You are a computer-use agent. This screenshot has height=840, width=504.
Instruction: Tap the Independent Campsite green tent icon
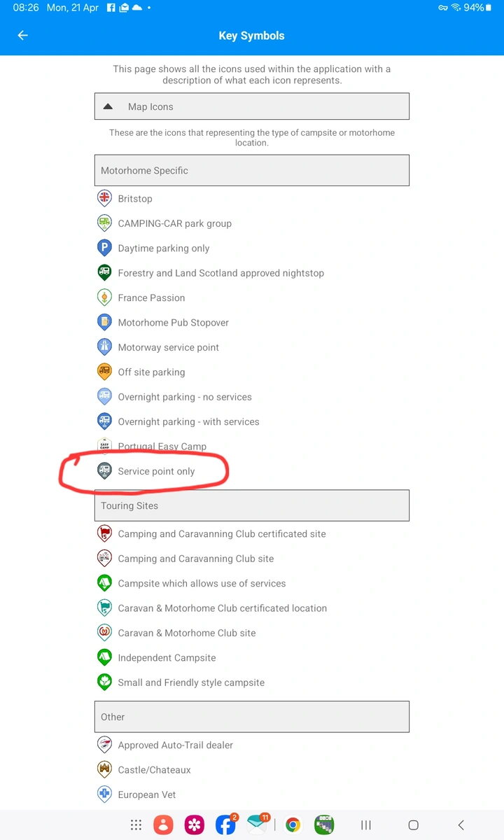tap(104, 657)
